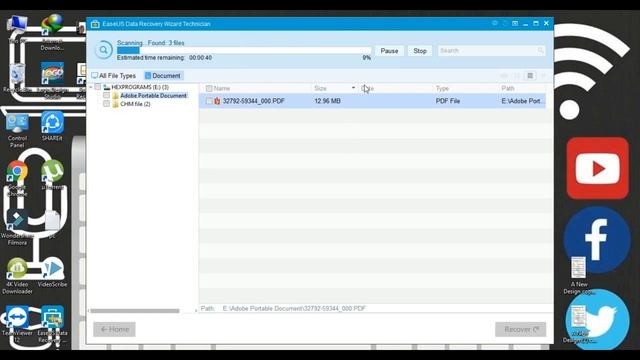Open Logo Design Studio desktop icon

[52, 81]
